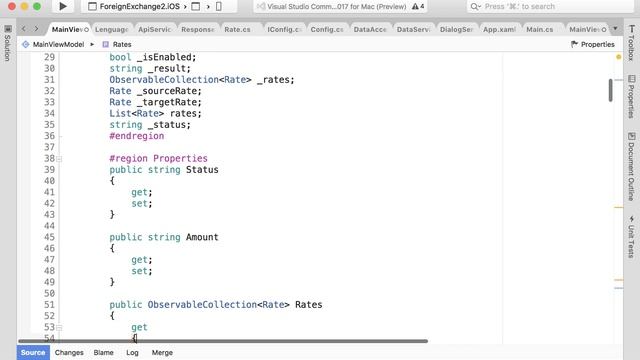Screen dimensions: 640x360
Task: Click the yellow status dot above the scrollbar
Action: (x=618, y=57)
